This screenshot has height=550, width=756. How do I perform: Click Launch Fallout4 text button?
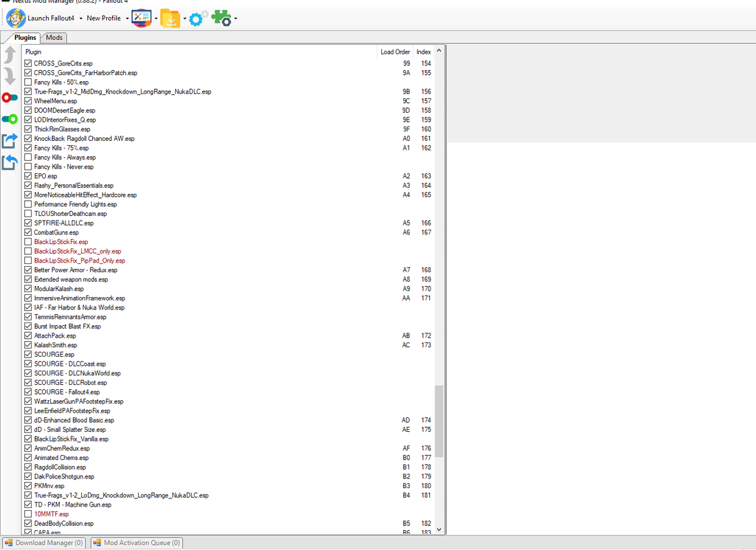pyautogui.click(x=51, y=19)
